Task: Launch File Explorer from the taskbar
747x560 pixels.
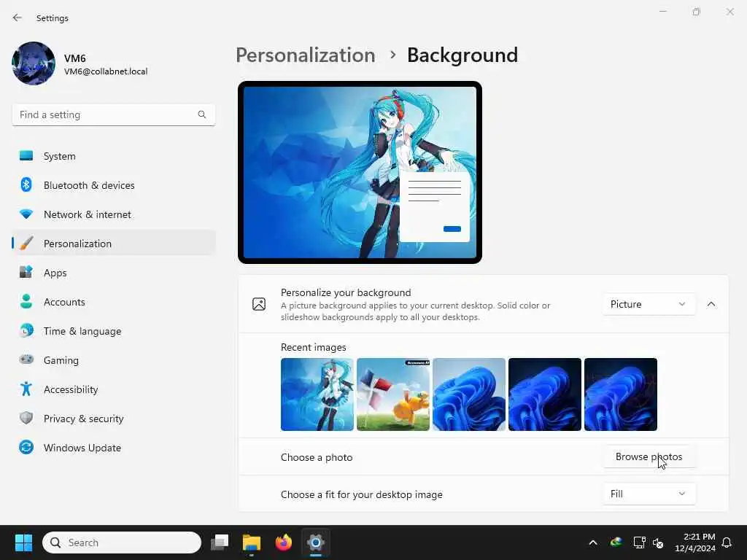Action: pyautogui.click(x=252, y=542)
